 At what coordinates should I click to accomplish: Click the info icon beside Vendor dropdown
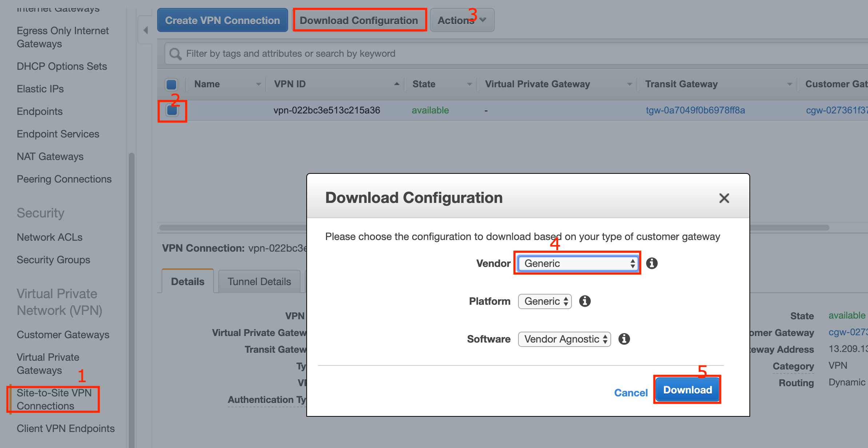point(652,263)
